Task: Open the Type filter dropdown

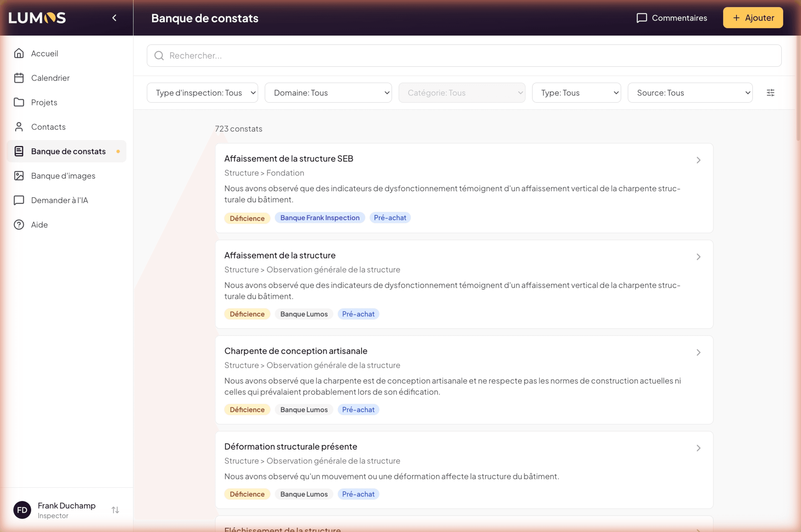Action: click(576, 93)
